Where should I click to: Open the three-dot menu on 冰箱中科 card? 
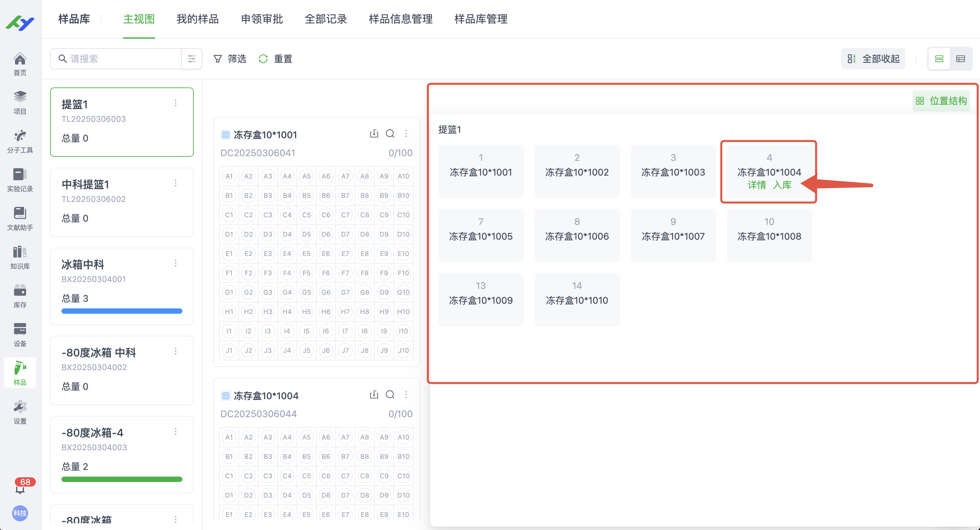175,263
